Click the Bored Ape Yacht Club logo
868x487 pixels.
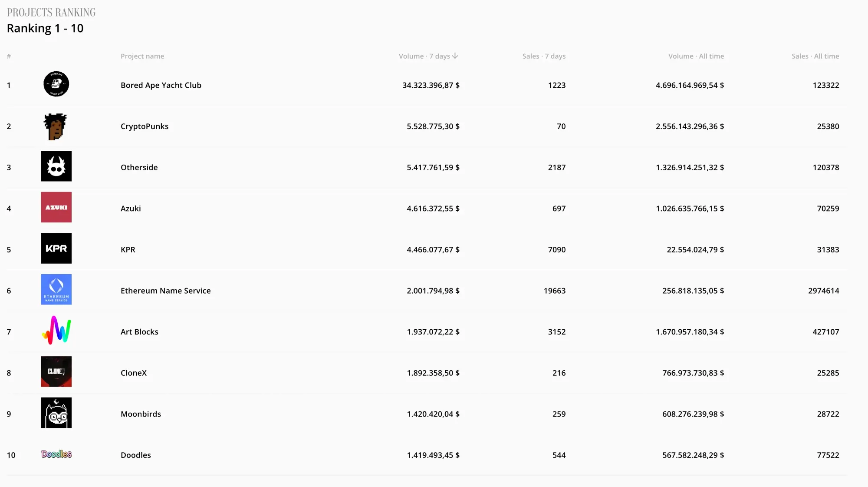click(56, 84)
